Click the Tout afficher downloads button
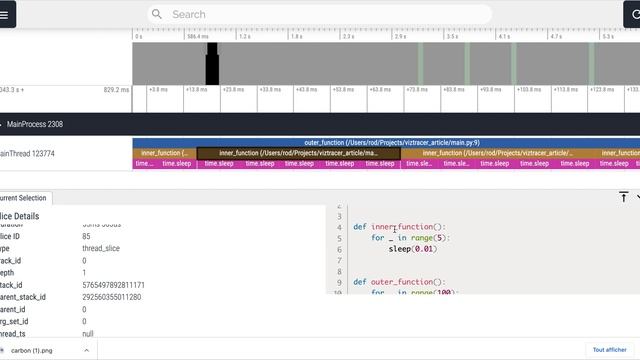 click(x=609, y=350)
